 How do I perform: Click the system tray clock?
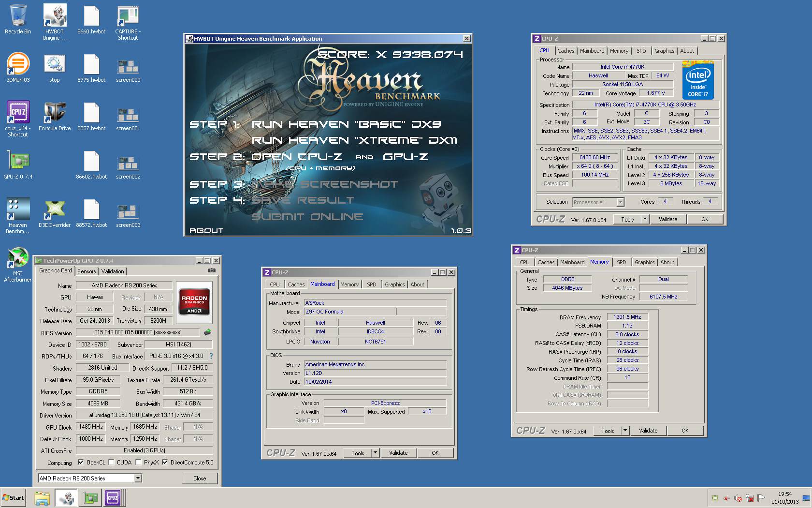coord(785,498)
